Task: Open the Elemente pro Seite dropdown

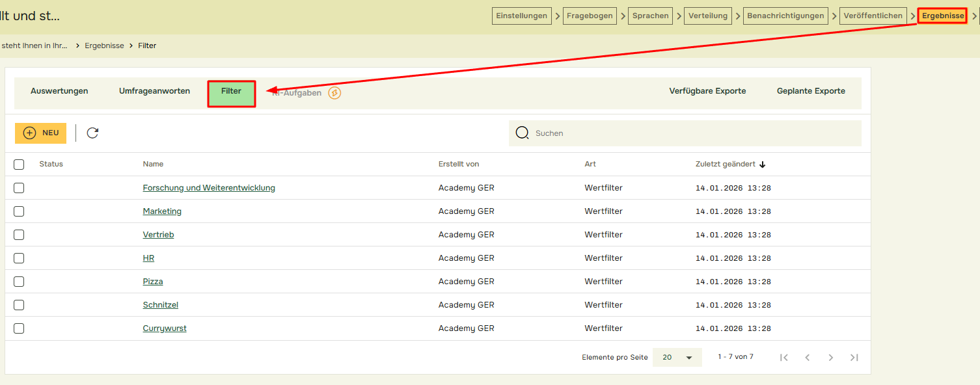Action: [x=677, y=357]
